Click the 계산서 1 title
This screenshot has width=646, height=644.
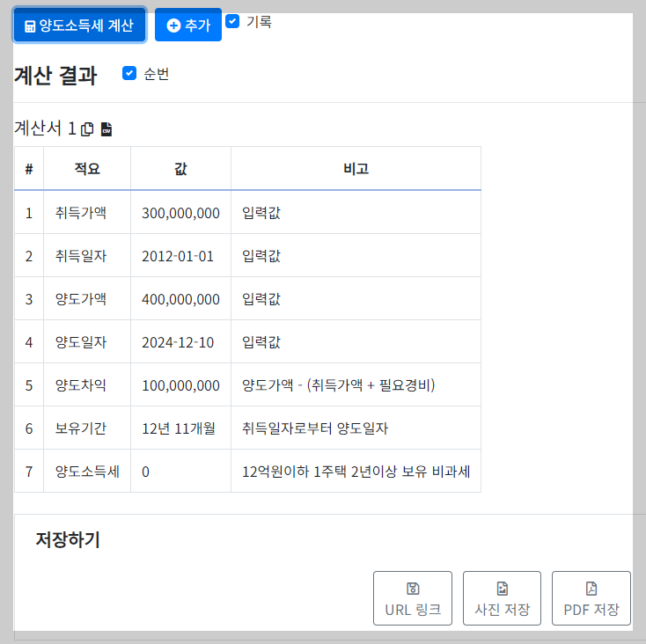[45, 128]
